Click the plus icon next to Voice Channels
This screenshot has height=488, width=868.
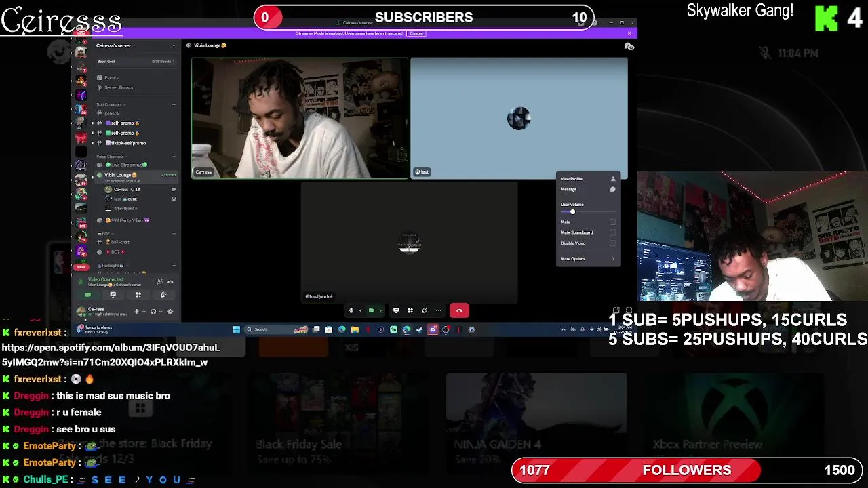coord(174,157)
